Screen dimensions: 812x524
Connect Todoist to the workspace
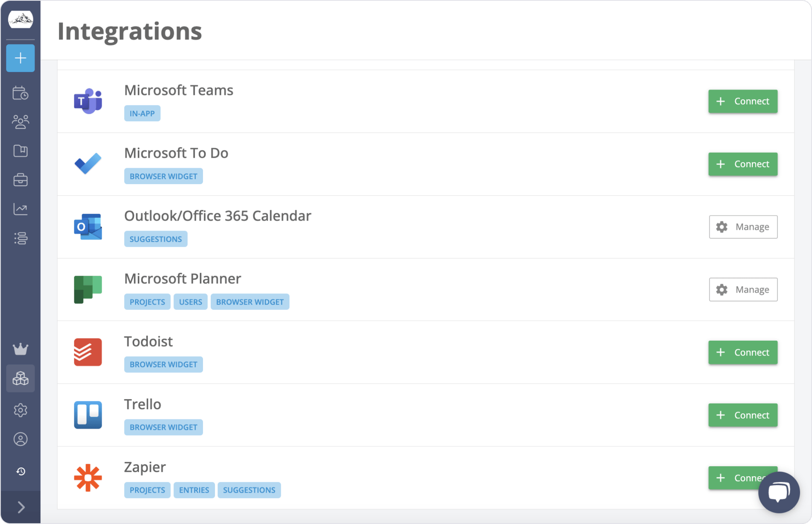coord(742,352)
